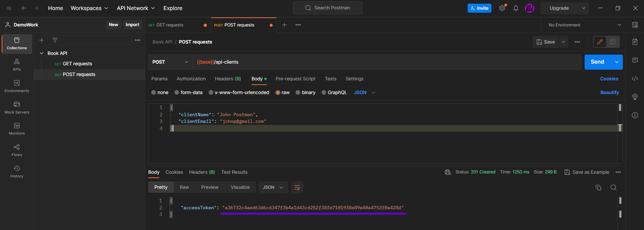Open the API Network dropdown

pos(136,8)
